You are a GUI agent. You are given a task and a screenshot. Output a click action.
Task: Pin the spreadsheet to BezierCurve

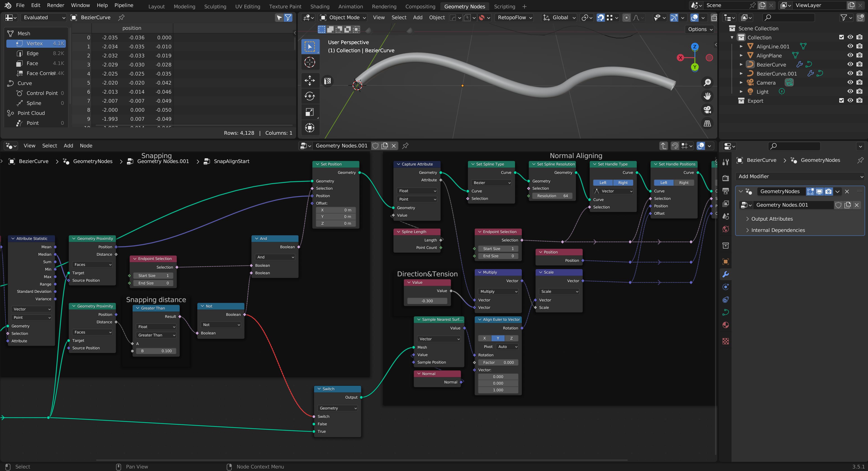[121, 17]
